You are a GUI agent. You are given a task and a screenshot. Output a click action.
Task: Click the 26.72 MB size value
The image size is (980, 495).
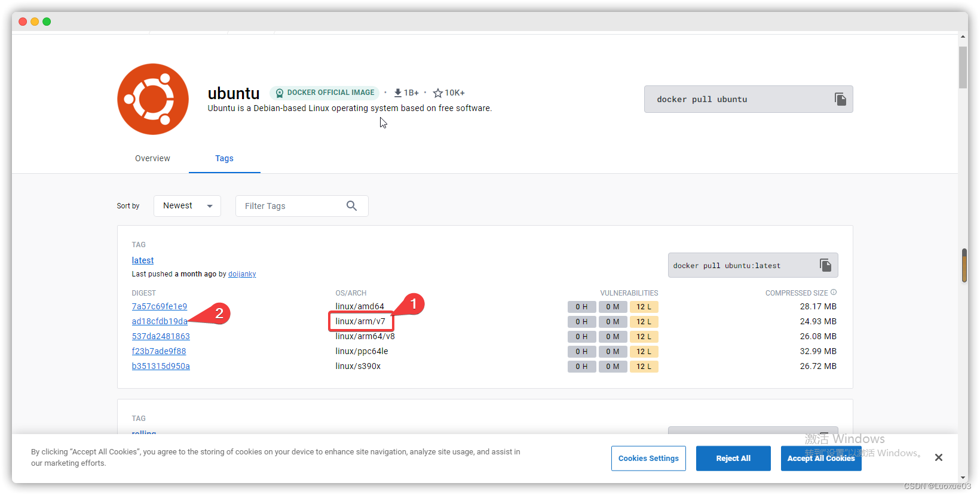818,366
